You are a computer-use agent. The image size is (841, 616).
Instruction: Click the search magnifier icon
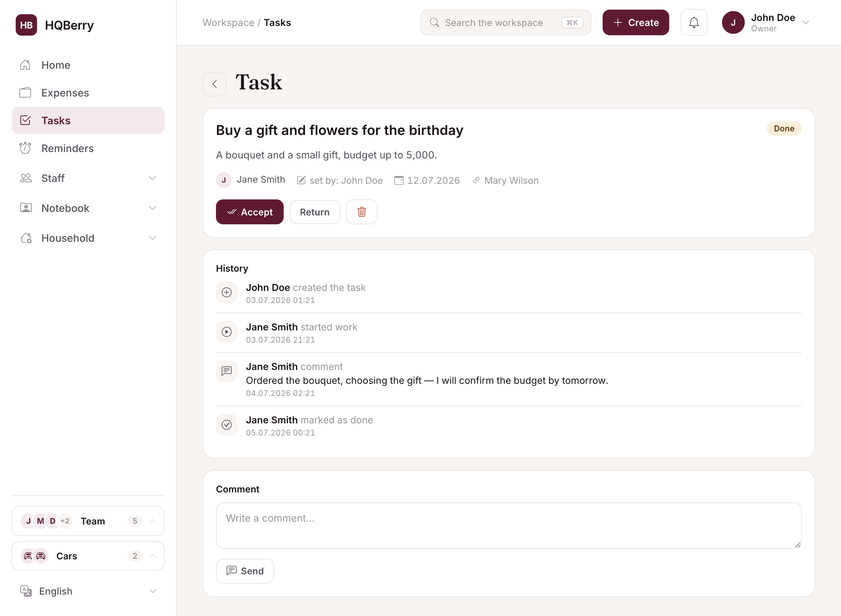[434, 23]
